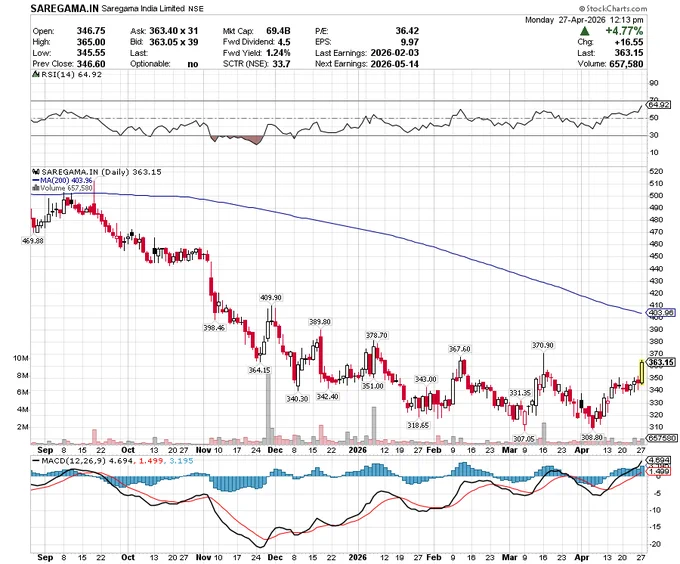Screen dimensions: 680x564
Task: Click the tallest gray volume bar near Dec
Action: tap(268, 409)
